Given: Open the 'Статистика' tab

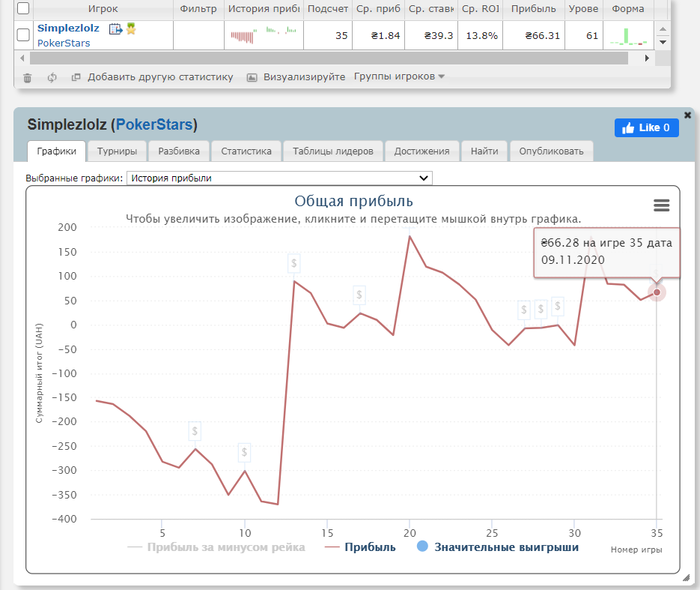Looking at the screenshot, I should [246, 151].
